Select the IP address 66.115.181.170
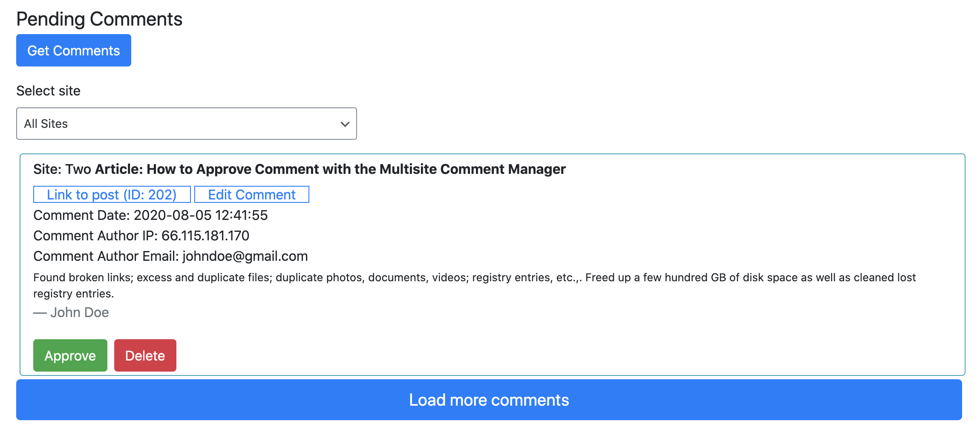The width and height of the screenshot is (980, 427). pos(205,236)
